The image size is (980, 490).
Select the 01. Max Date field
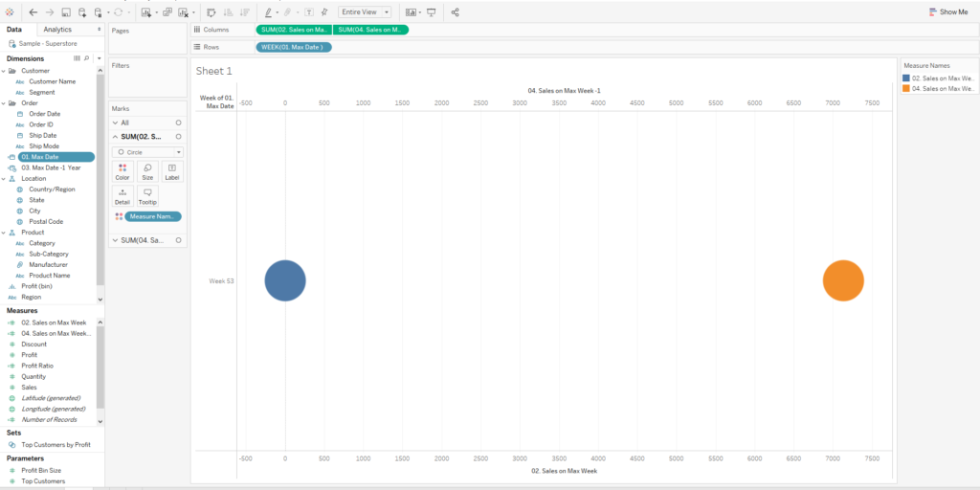click(x=56, y=157)
